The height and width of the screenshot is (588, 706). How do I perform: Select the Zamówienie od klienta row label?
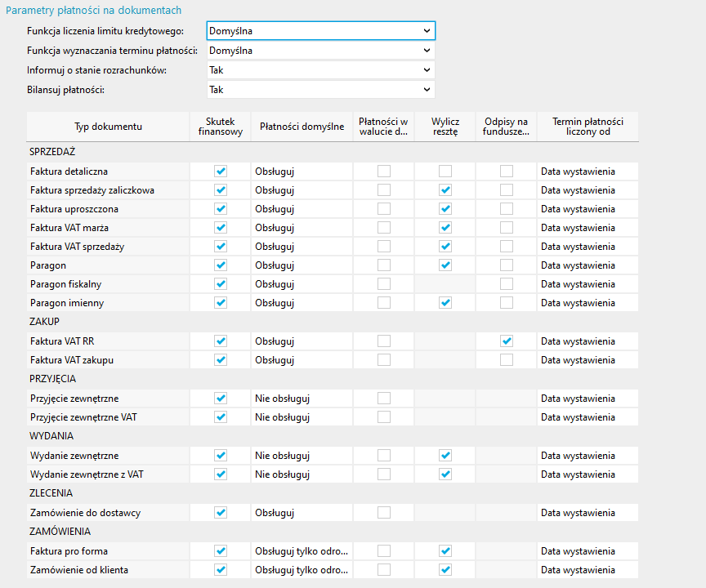[x=78, y=570]
